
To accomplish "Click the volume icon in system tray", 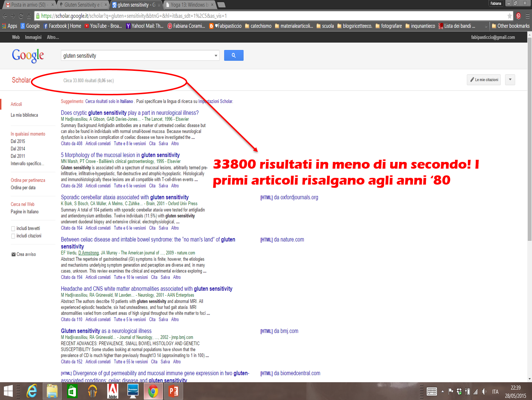I will point(484,391).
